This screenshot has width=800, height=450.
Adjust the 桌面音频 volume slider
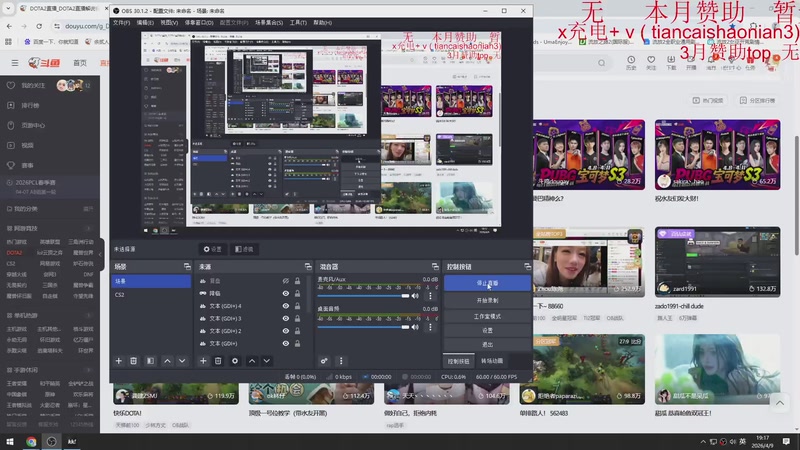(x=363, y=327)
